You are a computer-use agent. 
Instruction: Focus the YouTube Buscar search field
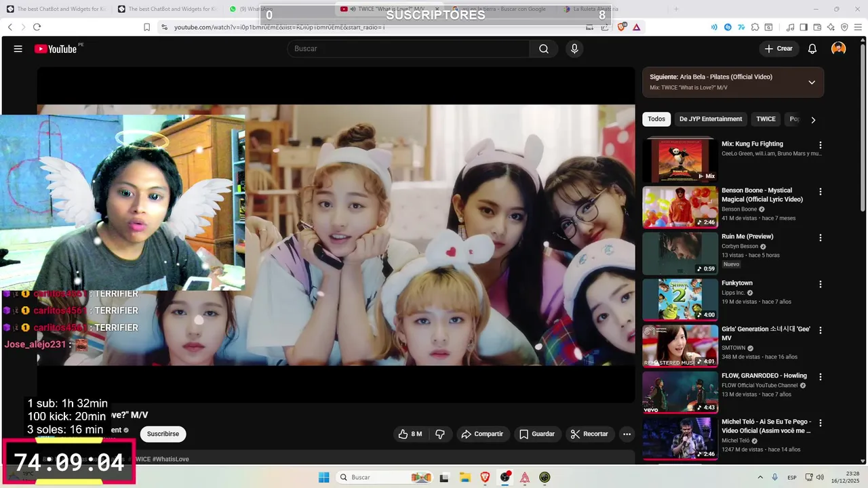[408, 49]
